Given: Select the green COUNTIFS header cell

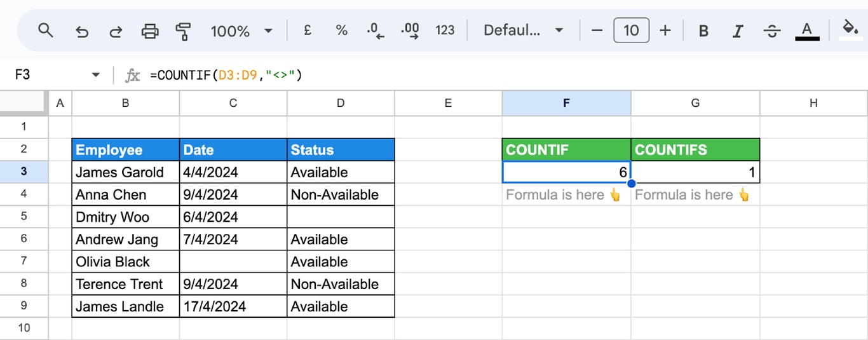Looking at the screenshot, I should point(695,150).
